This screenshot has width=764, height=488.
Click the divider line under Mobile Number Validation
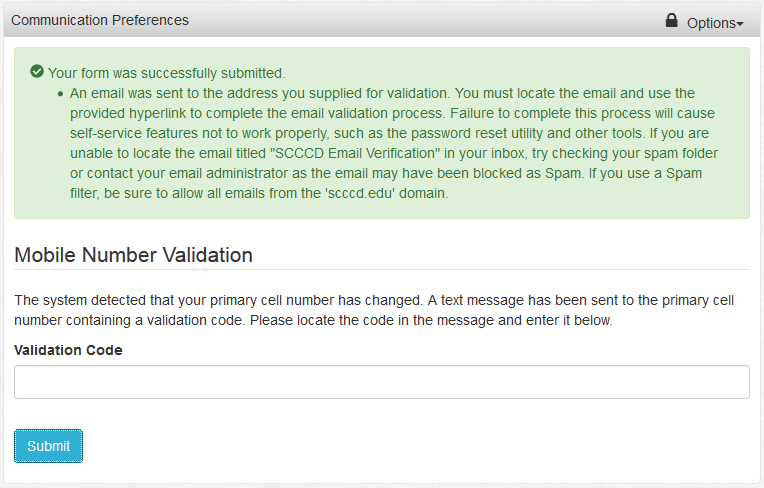click(381, 269)
